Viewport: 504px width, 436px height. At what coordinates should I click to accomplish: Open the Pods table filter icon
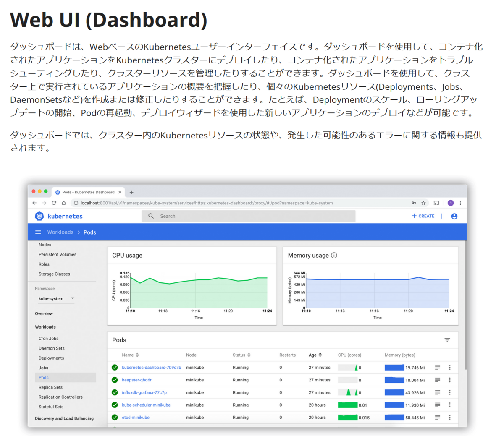pos(447,340)
